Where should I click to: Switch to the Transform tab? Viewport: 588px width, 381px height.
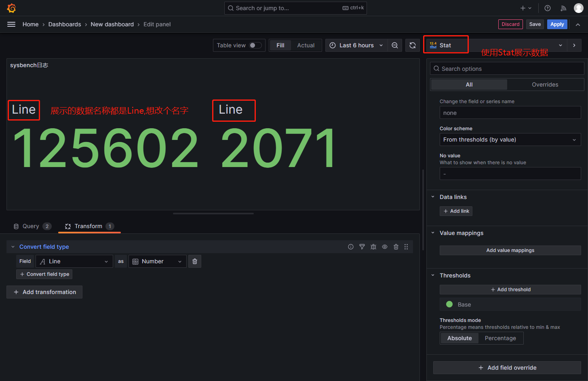pyautogui.click(x=89, y=226)
